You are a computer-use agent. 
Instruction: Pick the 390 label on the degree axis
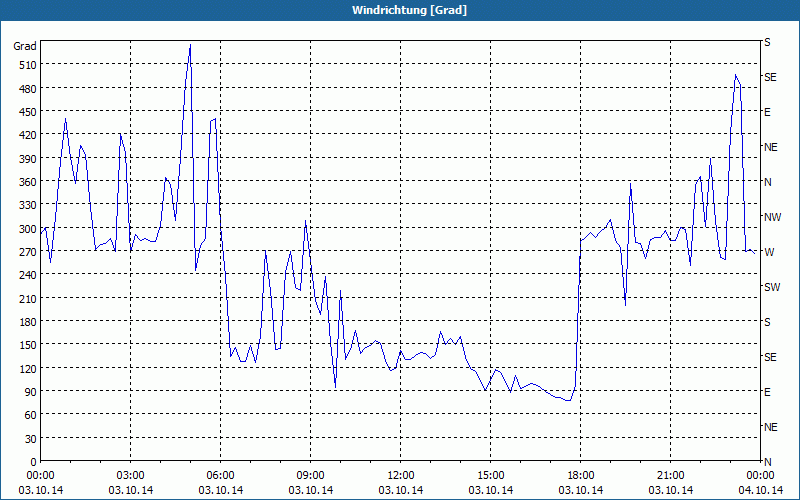pyautogui.click(x=28, y=159)
